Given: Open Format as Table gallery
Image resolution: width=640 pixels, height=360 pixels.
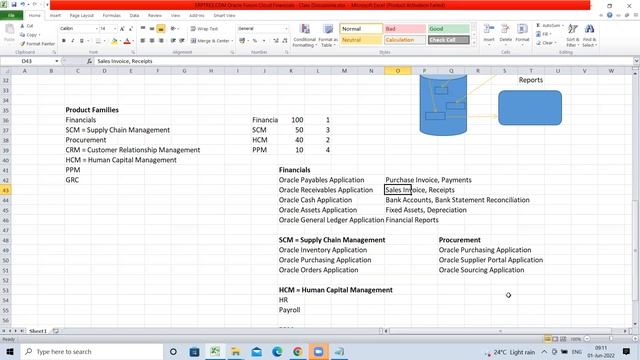Looking at the screenshot, I should [328, 35].
